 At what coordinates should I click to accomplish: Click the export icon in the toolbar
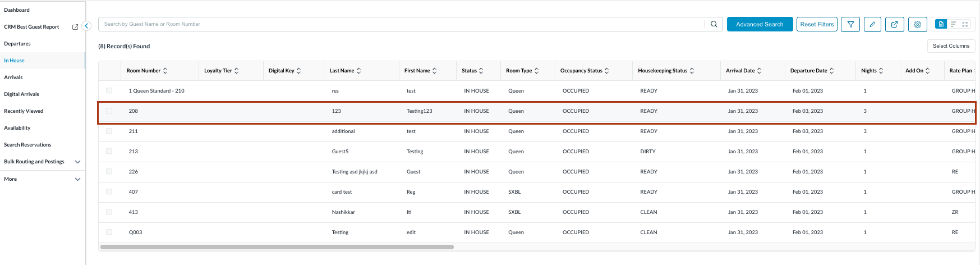tap(894, 24)
